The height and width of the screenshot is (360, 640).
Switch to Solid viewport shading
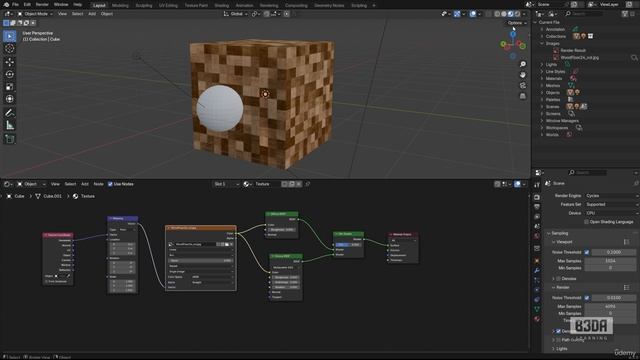click(x=504, y=14)
